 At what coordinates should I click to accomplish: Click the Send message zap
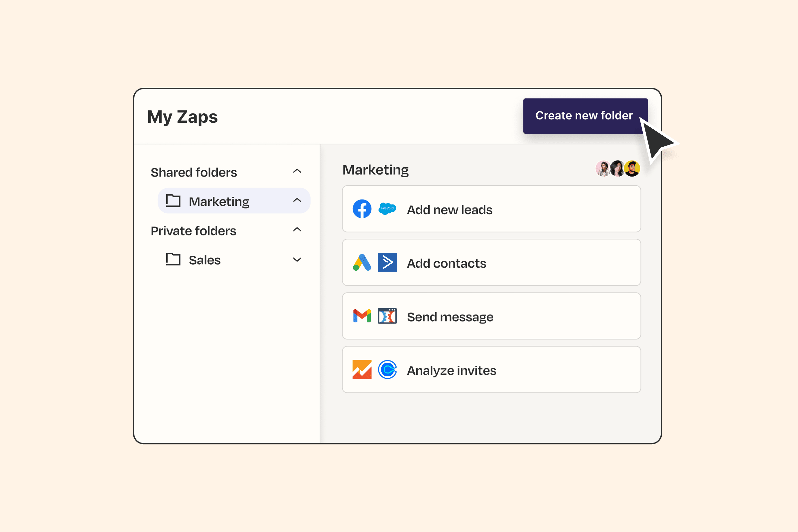(490, 317)
